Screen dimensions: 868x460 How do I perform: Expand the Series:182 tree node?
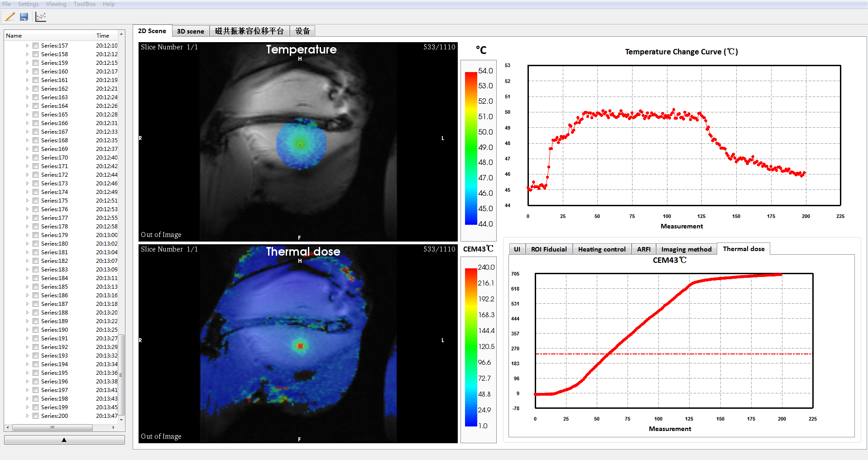click(x=27, y=261)
